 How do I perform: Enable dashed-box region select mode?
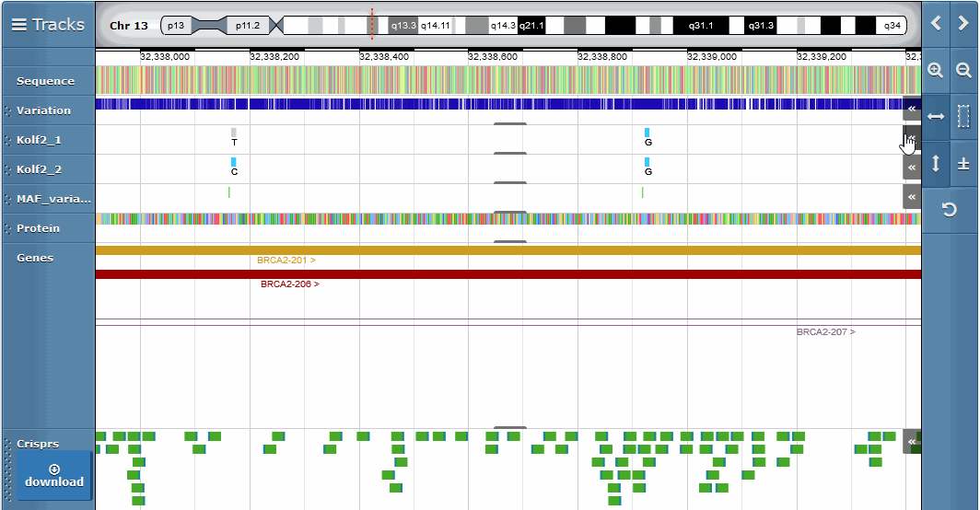click(963, 116)
